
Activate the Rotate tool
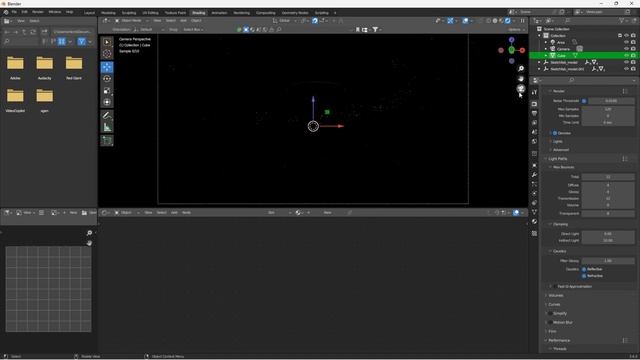(107, 79)
